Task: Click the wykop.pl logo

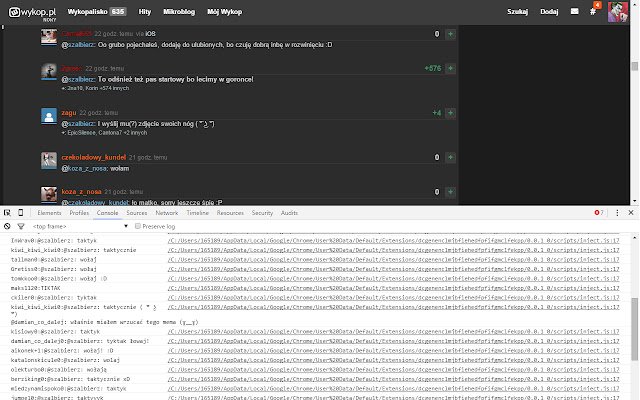Action: pos(32,13)
